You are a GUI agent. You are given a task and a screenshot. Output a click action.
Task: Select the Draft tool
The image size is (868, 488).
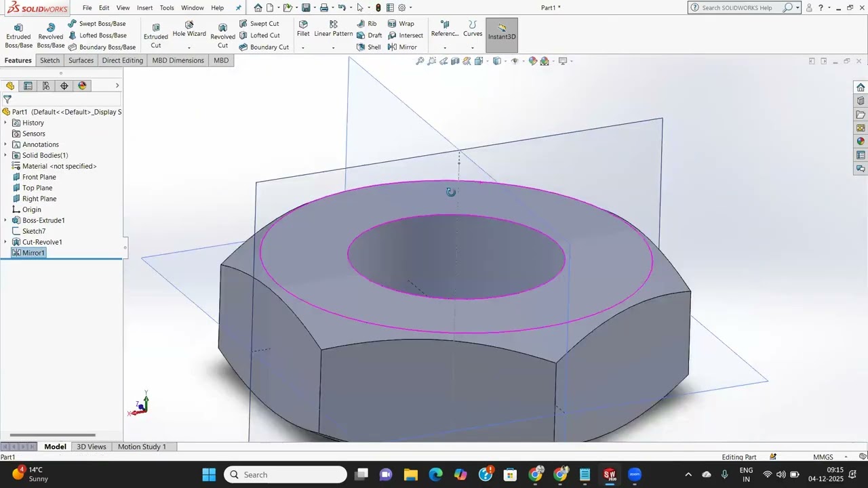[x=370, y=35]
